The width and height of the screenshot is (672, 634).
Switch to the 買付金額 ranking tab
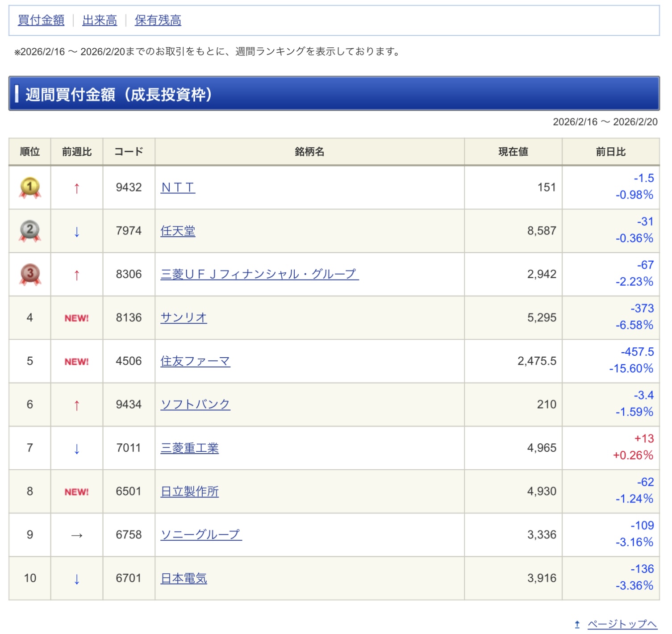(41, 21)
